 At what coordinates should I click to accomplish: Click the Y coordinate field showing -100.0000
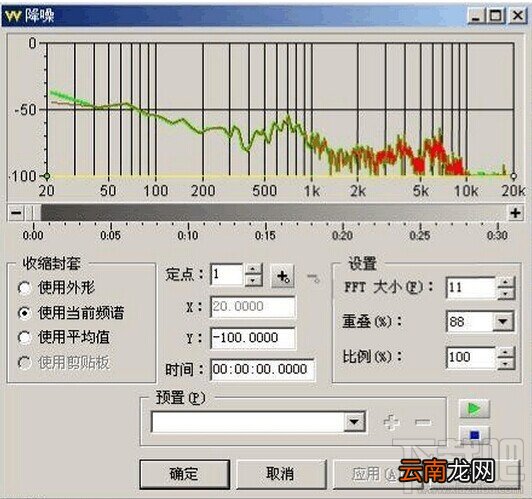pyautogui.click(x=253, y=338)
